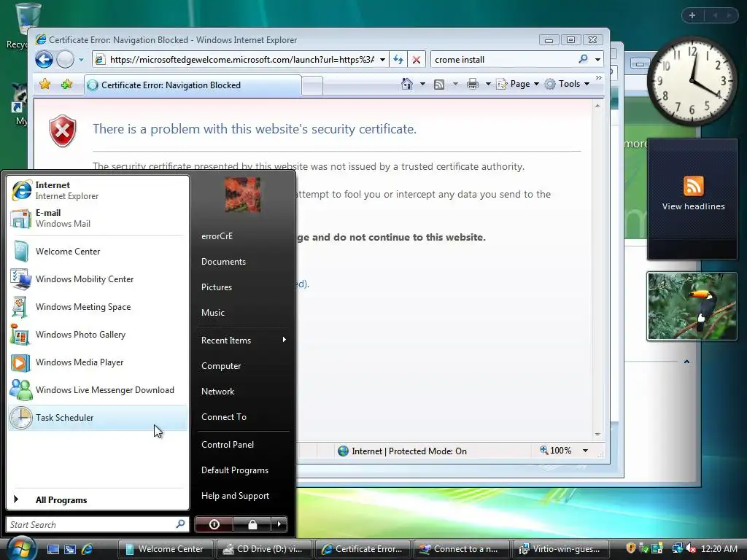747x560 pixels.
Task: Open the Feeds button dropdown arrow
Action: point(455,85)
